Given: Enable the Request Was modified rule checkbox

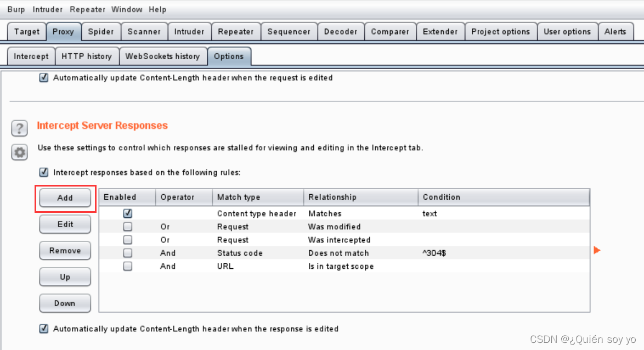Looking at the screenshot, I should tap(128, 227).
